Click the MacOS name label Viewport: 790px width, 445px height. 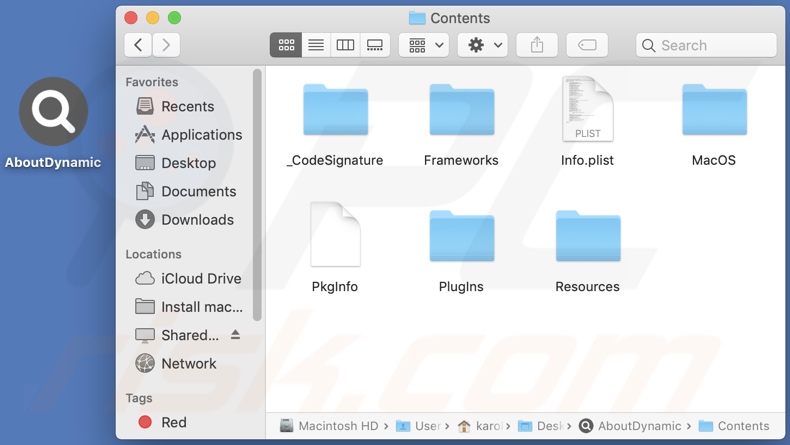(x=713, y=160)
